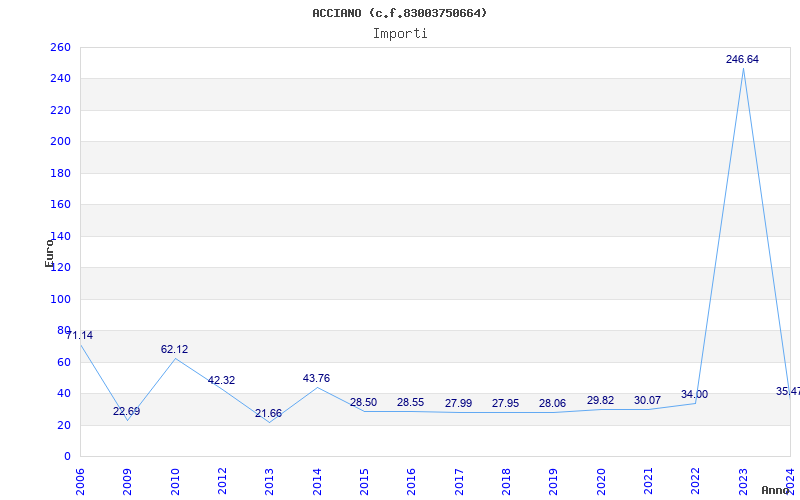Image resolution: width=800 pixels, height=500 pixels.
Task: Click the 28.06 data label
Action: click(x=553, y=404)
